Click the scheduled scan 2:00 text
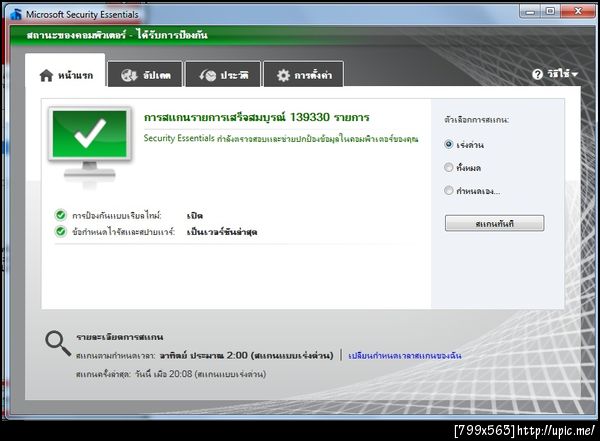 pos(205,356)
